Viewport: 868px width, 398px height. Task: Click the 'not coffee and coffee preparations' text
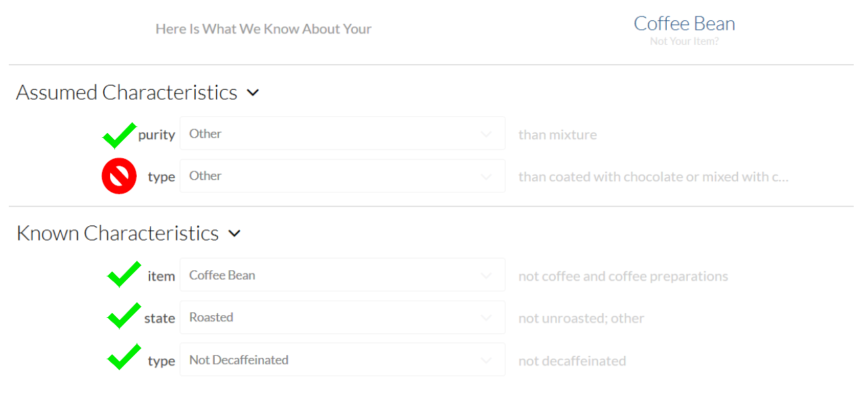[623, 276]
